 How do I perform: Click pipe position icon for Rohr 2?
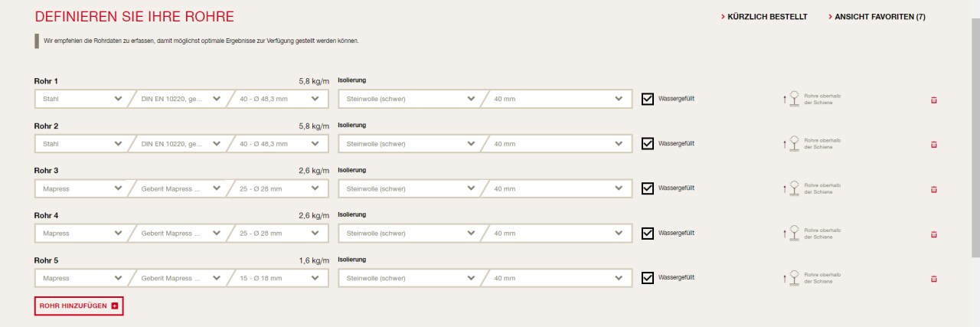(792, 144)
